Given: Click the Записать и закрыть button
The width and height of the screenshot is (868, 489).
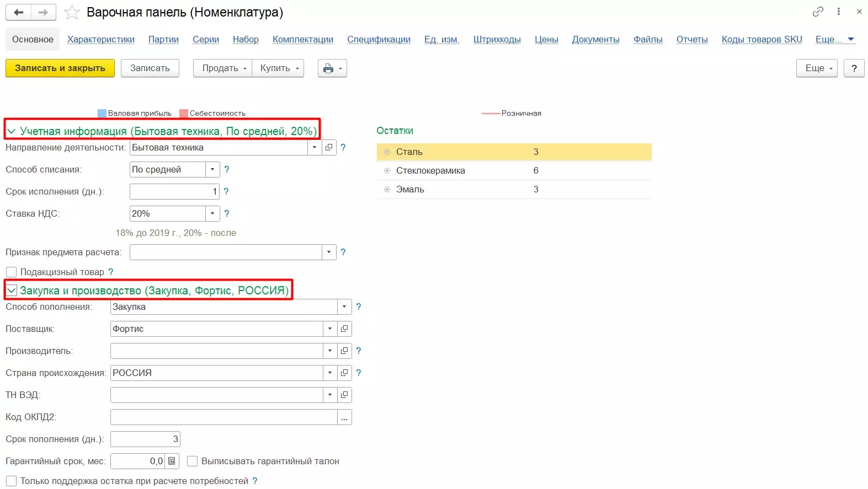Looking at the screenshot, I should 60,68.
